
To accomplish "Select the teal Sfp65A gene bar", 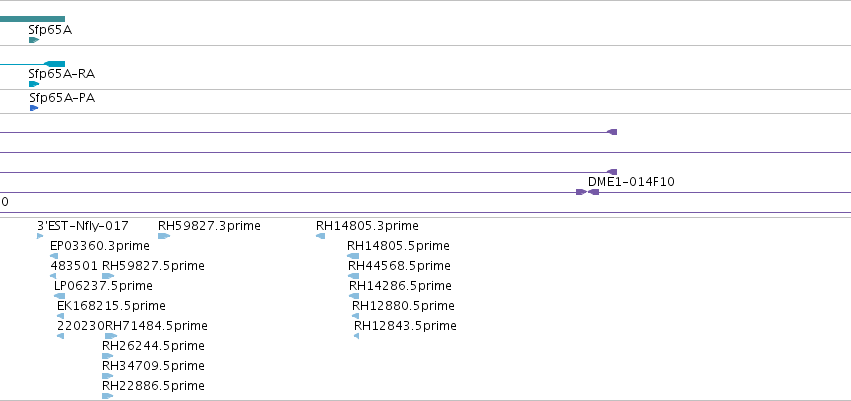I will point(33,19).
